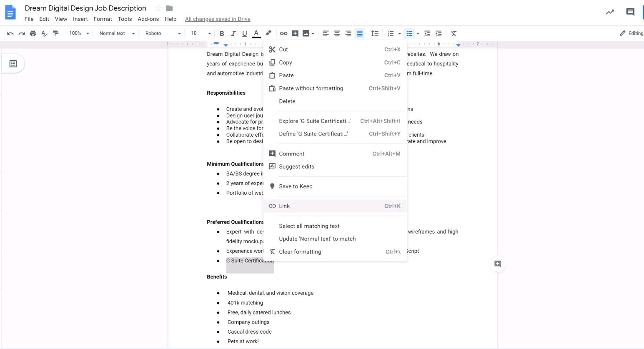Open the Normal text styles dropdown
The width and height of the screenshot is (644, 349).
coord(117,33)
